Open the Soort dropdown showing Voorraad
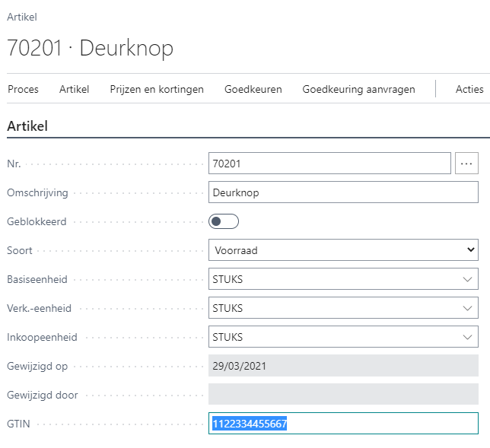This screenshot has width=490, height=448. 342,250
